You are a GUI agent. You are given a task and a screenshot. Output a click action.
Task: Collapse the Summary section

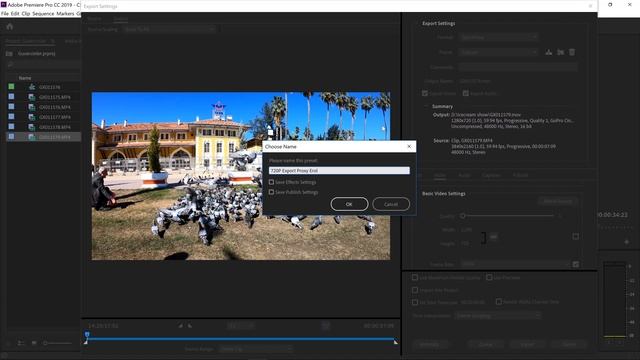426,106
